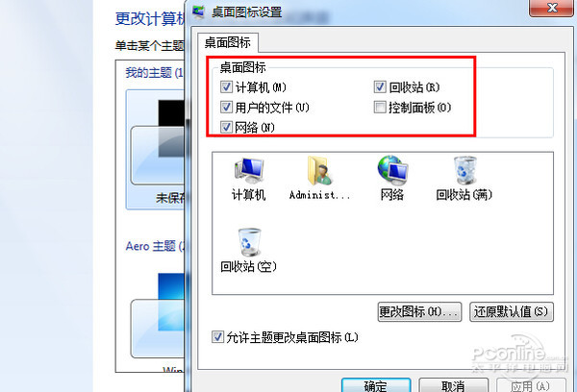
Task: Select the 网络 network globe icon
Action: pos(392,170)
